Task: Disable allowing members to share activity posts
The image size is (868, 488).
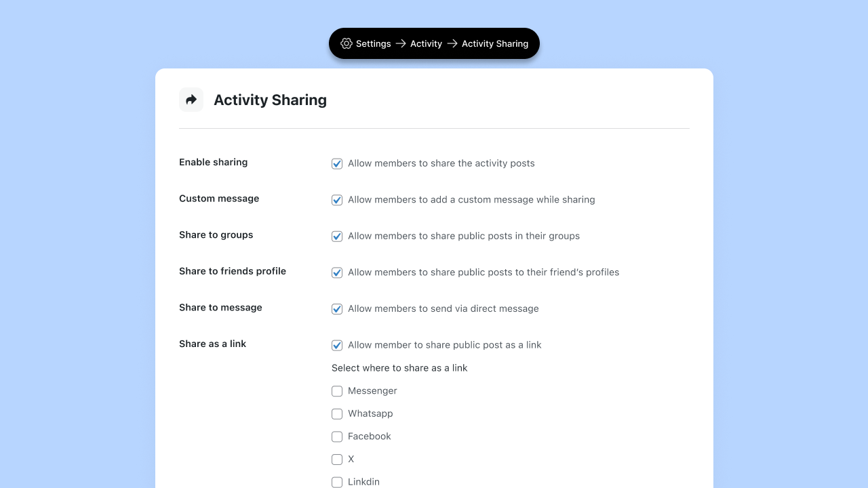Action: point(337,163)
